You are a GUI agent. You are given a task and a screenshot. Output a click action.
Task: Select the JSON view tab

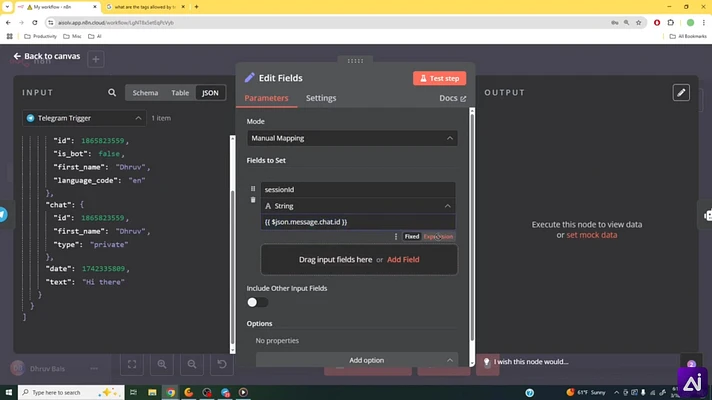[x=210, y=93]
